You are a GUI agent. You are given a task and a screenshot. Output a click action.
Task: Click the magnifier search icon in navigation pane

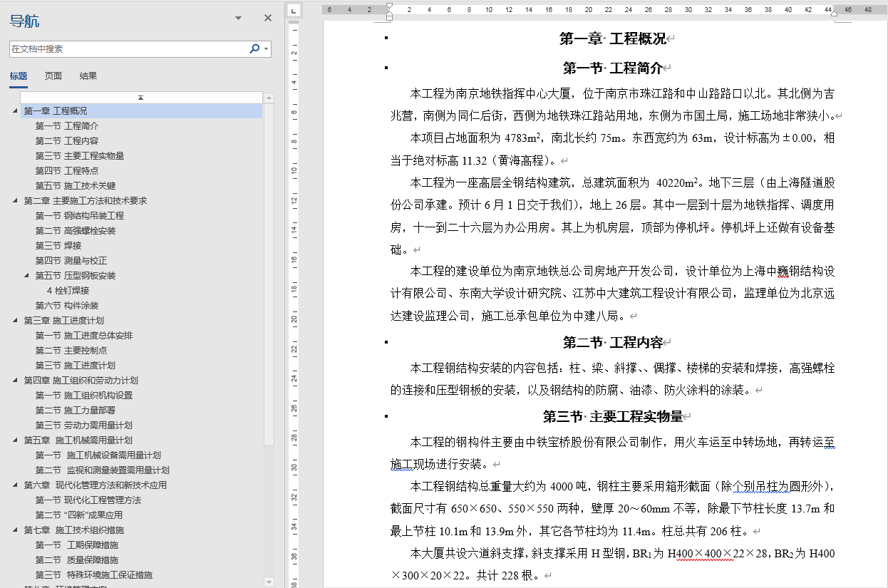click(254, 47)
